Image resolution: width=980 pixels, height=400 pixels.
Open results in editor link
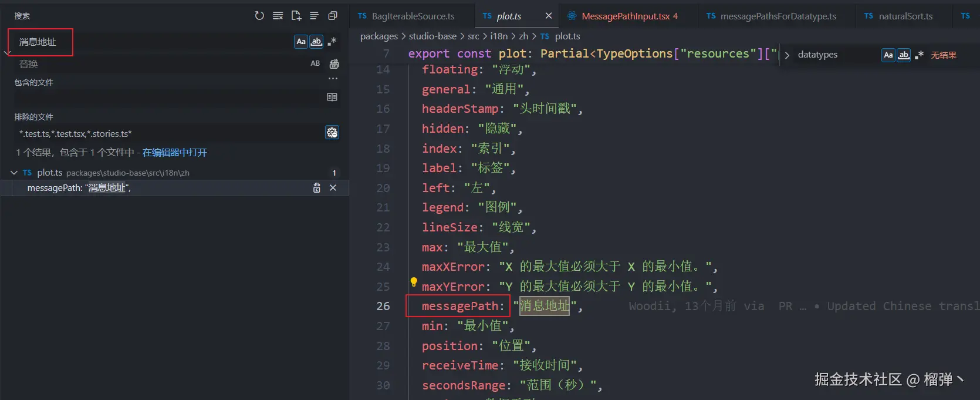pyautogui.click(x=175, y=153)
